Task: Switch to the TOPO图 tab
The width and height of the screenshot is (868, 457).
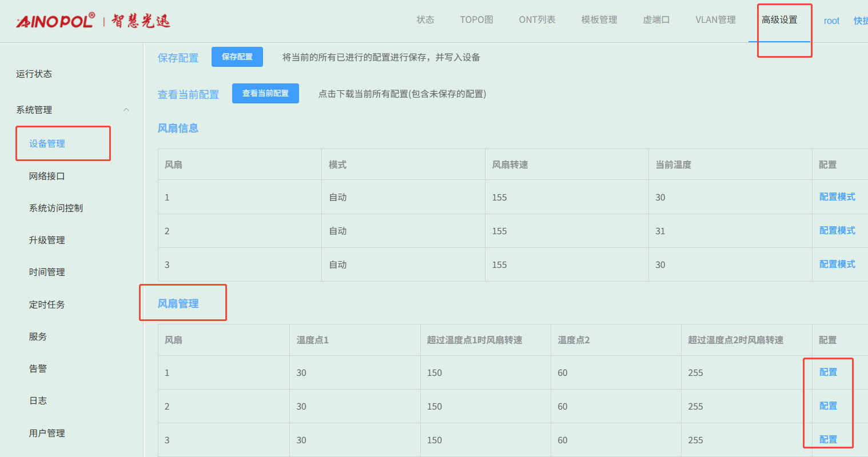Action: 476,20
